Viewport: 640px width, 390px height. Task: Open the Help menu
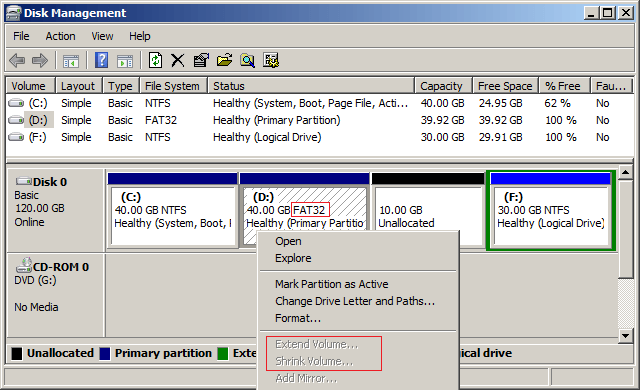140,36
